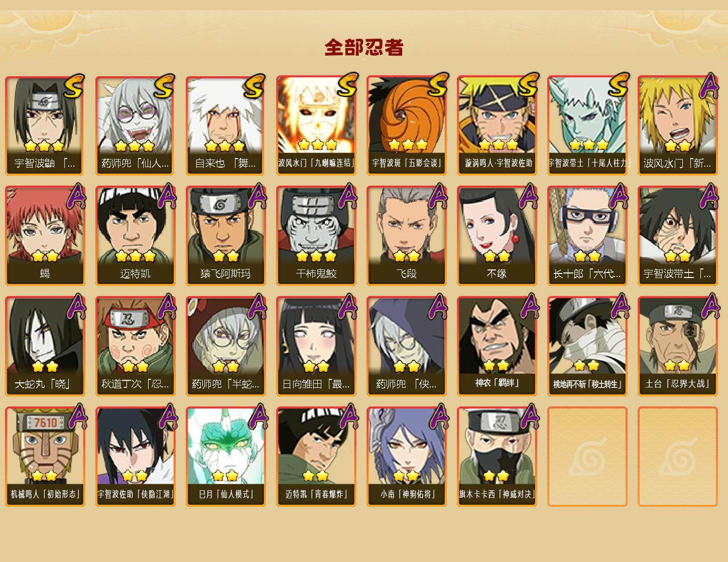The width and height of the screenshot is (728, 562).
Task: Open the 迈特凯 character card
Action: [135, 235]
